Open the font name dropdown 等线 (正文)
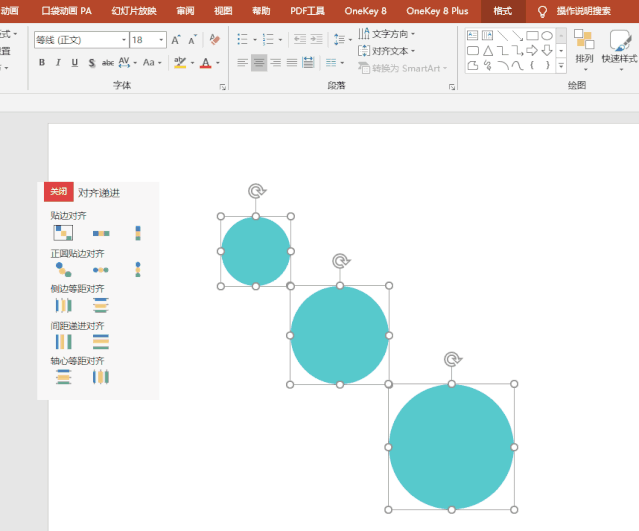Image resolution: width=639 pixels, height=531 pixels. (123, 40)
